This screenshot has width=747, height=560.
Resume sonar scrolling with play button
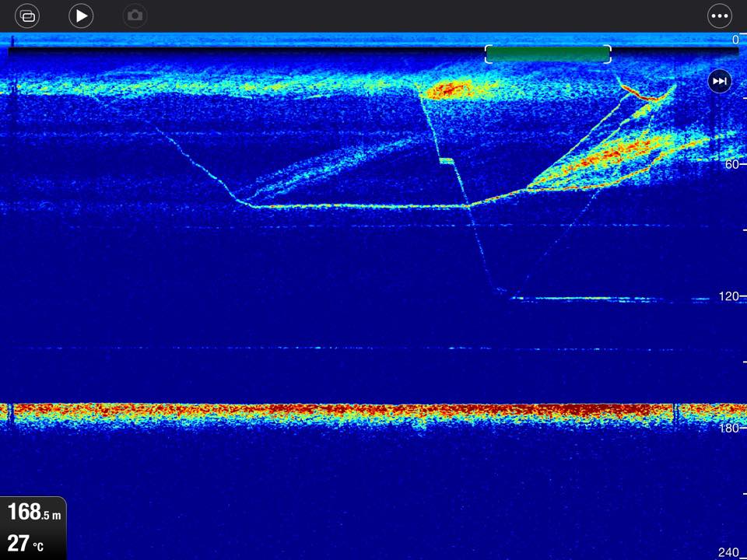click(81, 16)
